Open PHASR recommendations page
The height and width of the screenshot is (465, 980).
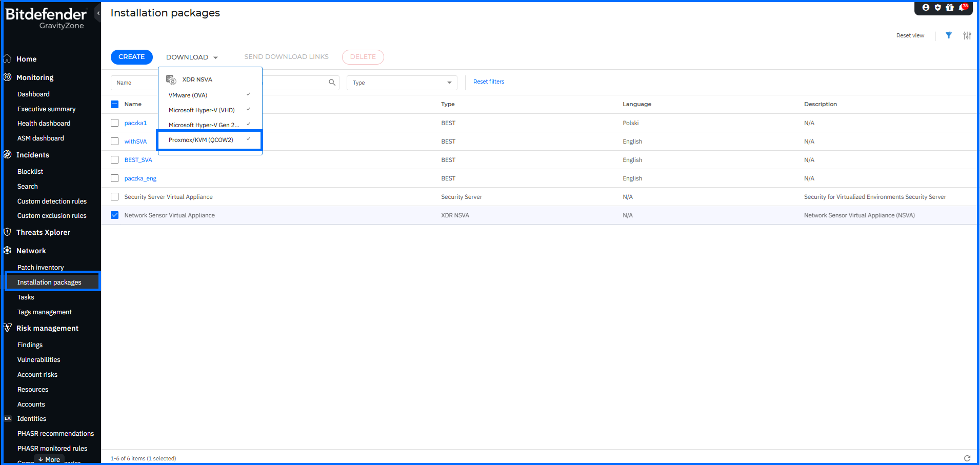pyautogui.click(x=55, y=434)
